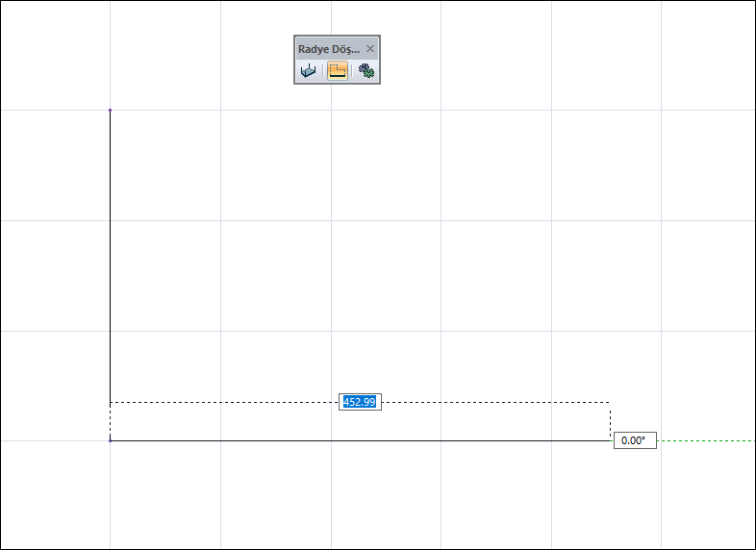This screenshot has height=550, width=756.
Task: Click where dashed dimension line meets vertical line
Action: pyautogui.click(x=110, y=402)
